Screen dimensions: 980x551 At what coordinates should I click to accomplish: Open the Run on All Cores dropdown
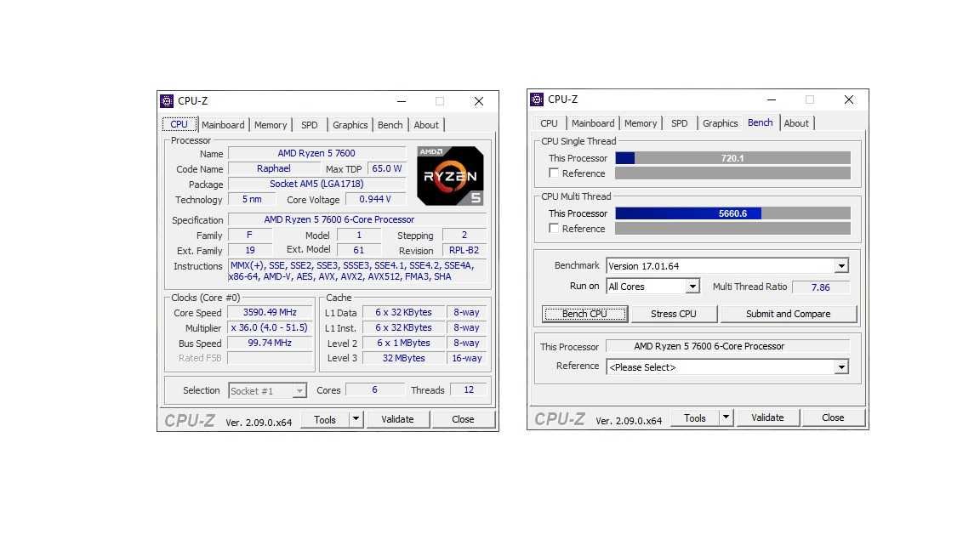pos(692,287)
